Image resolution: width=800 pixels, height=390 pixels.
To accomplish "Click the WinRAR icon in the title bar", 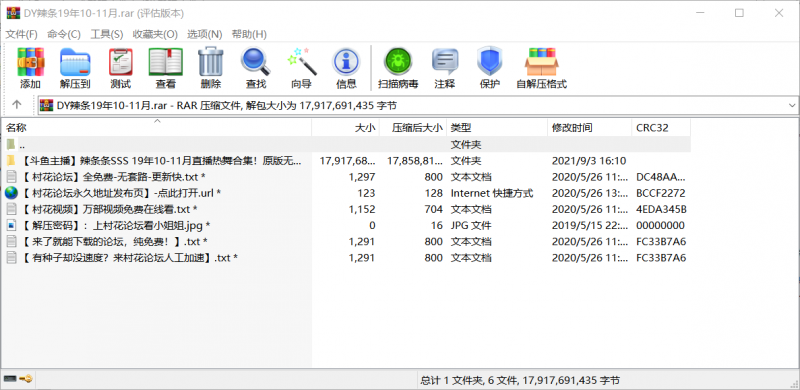I will coord(13,13).
